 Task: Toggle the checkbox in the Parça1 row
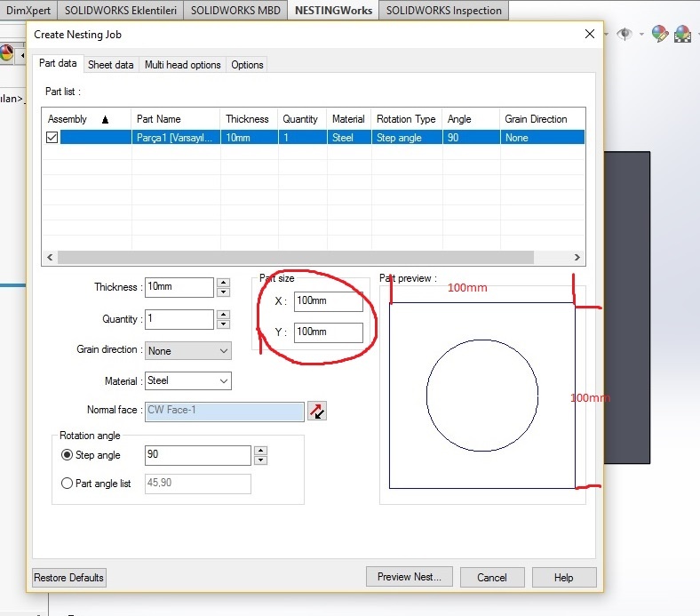52,137
